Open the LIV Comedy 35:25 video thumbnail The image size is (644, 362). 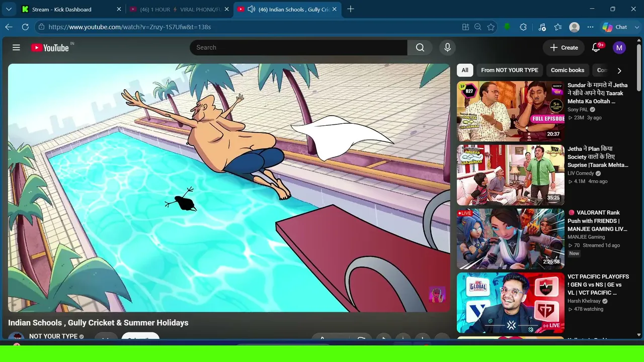coord(510,175)
